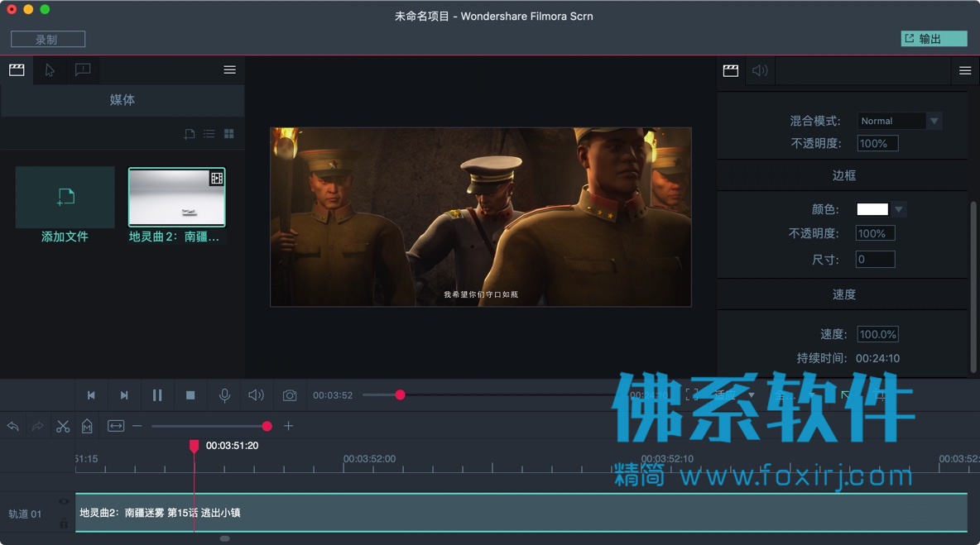Open the audio properties tab on right panel
Screen dimensions: 980x545
[x=760, y=70]
